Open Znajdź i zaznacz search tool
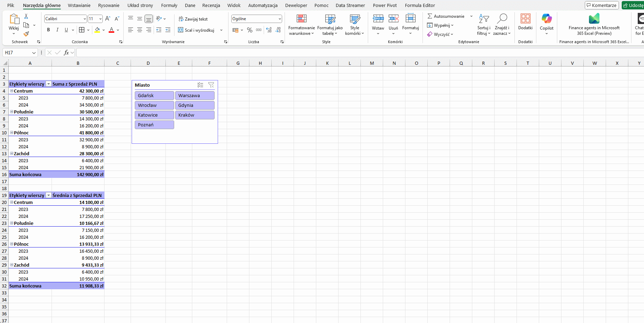 click(502, 25)
